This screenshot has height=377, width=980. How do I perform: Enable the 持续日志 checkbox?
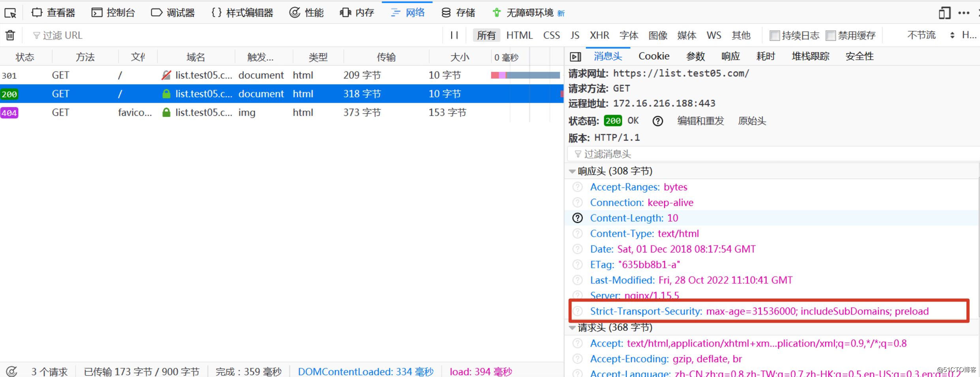pyautogui.click(x=775, y=36)
